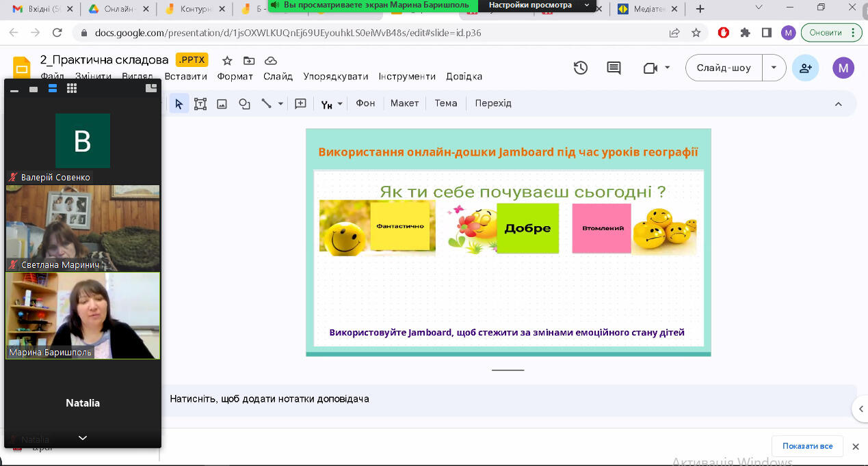Insert an image via toolbar icon

222,104
